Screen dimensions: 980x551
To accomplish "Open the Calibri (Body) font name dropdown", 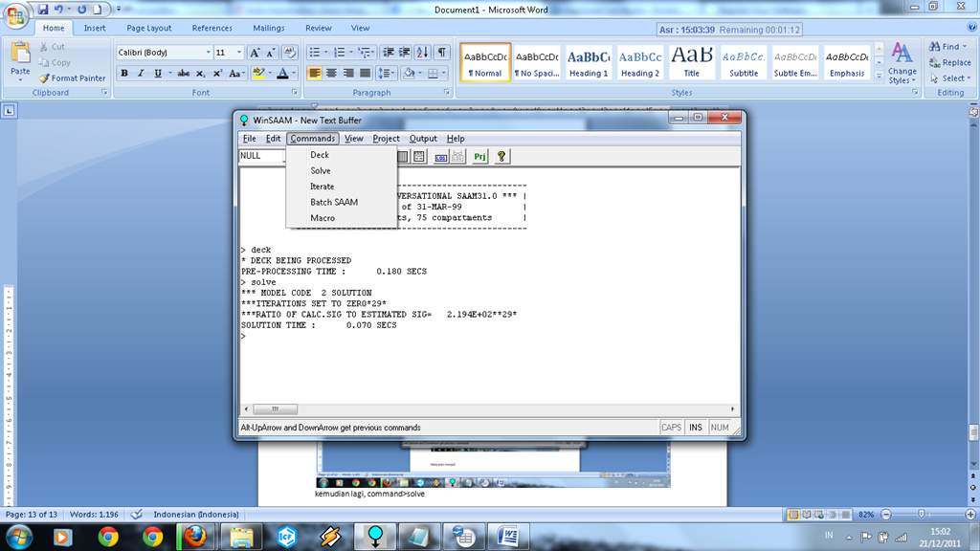I will pos(208,53).
